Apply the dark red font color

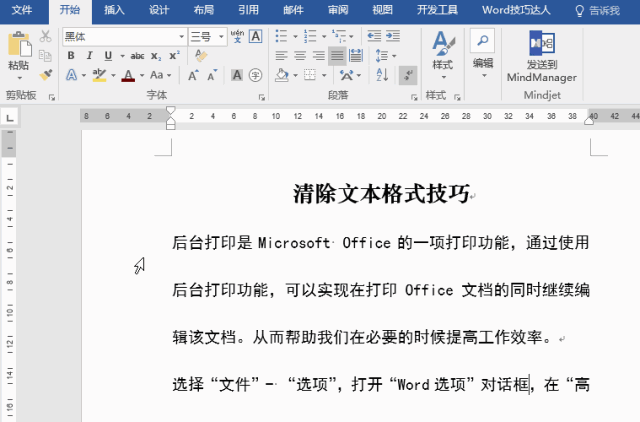point(128,75)
